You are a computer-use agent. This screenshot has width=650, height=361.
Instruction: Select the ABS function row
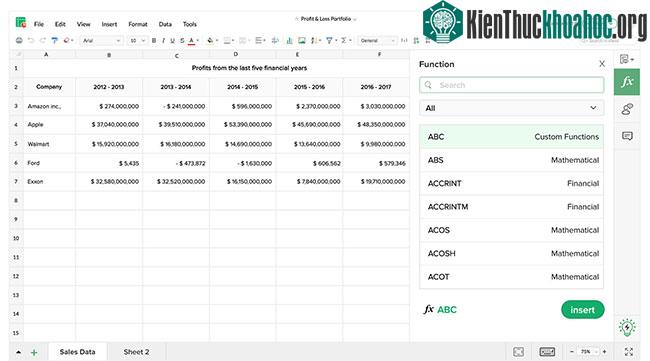click(x=512, y=160)
